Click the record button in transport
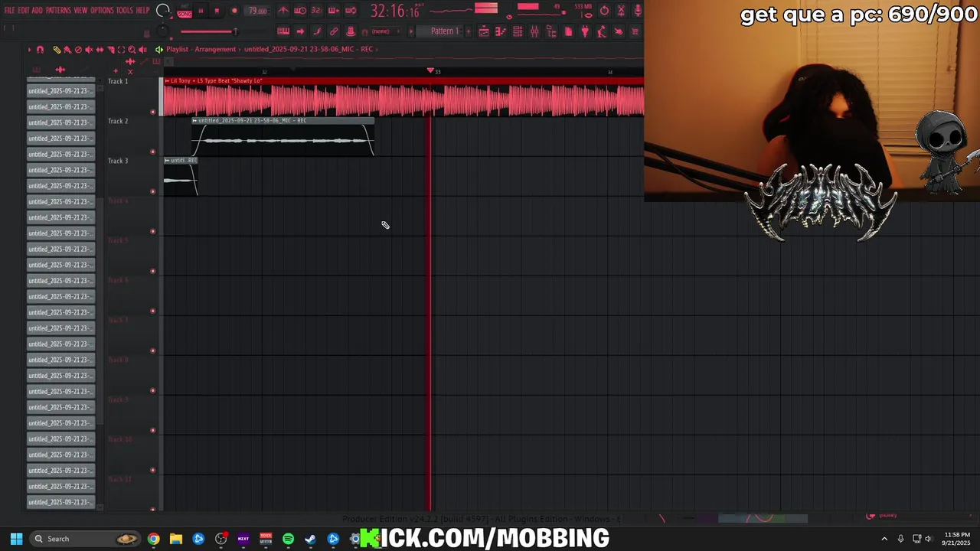 (234, 11)
